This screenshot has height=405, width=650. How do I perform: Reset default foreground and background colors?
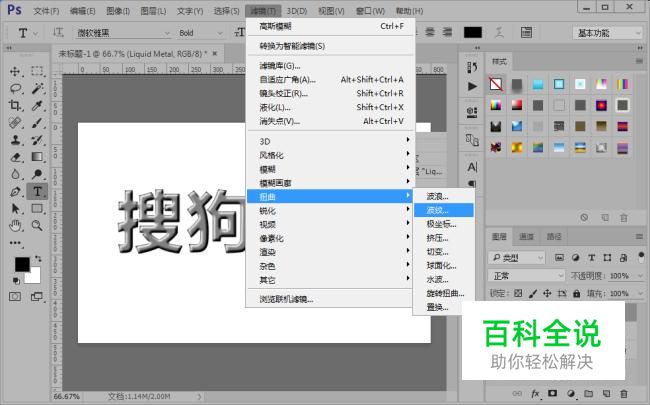pos(16,281)
